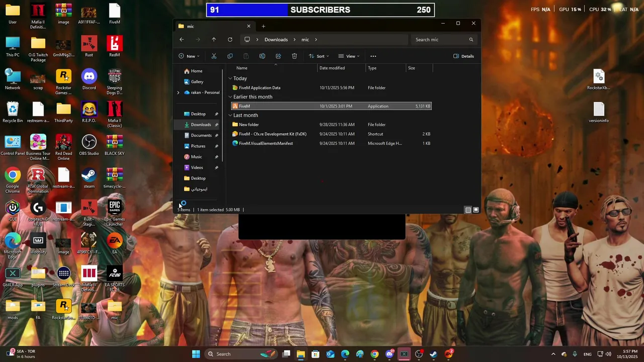Click the This PC icon in address bar

(x=247, y=40)
